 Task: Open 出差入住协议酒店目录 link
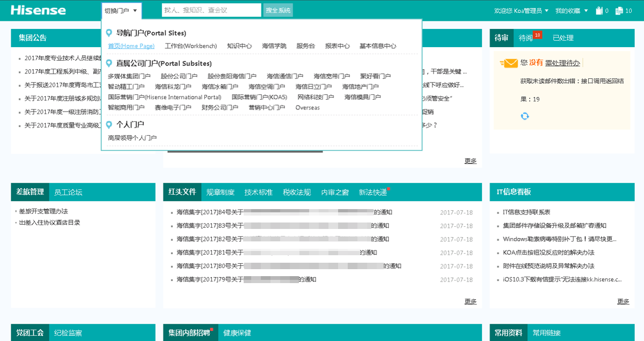[x=49, y=223]
